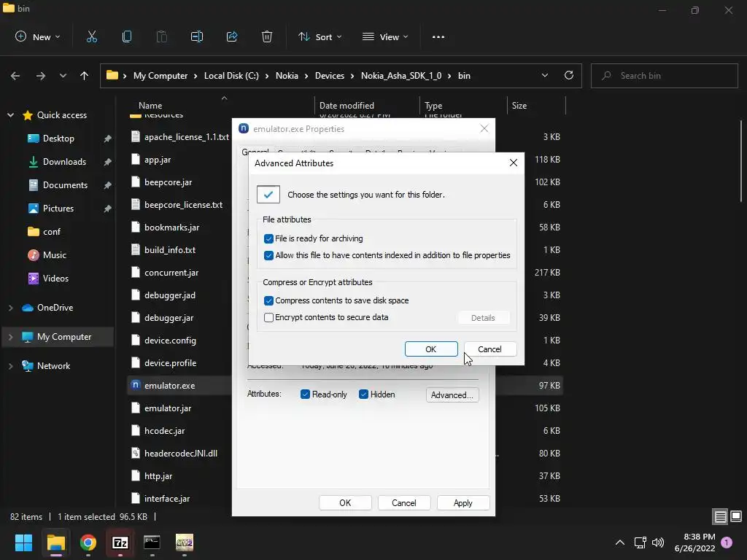Click the Share icon in toolbar

[232, 36]
